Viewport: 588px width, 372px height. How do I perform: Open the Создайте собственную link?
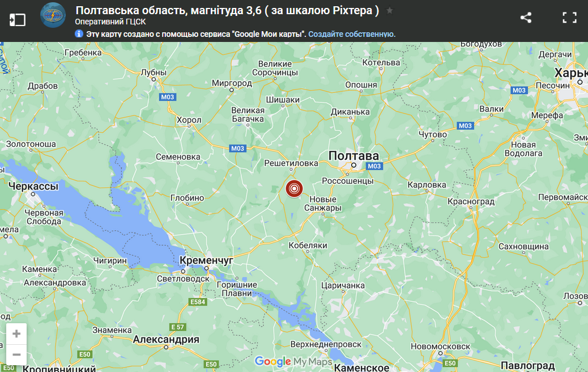pos(352,34)
